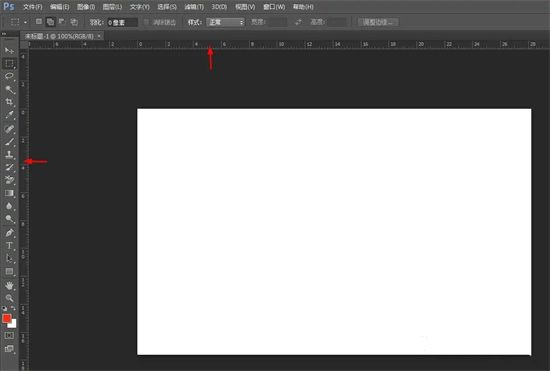
Task: Click the 高度 height field
Action: tap(336, 22)
